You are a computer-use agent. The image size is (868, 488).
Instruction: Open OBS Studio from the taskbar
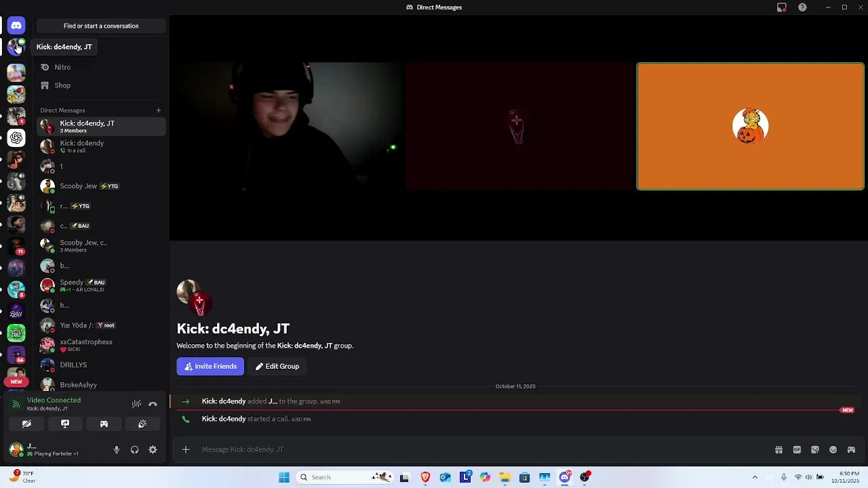pyautogui.click(x=585, y=477)
